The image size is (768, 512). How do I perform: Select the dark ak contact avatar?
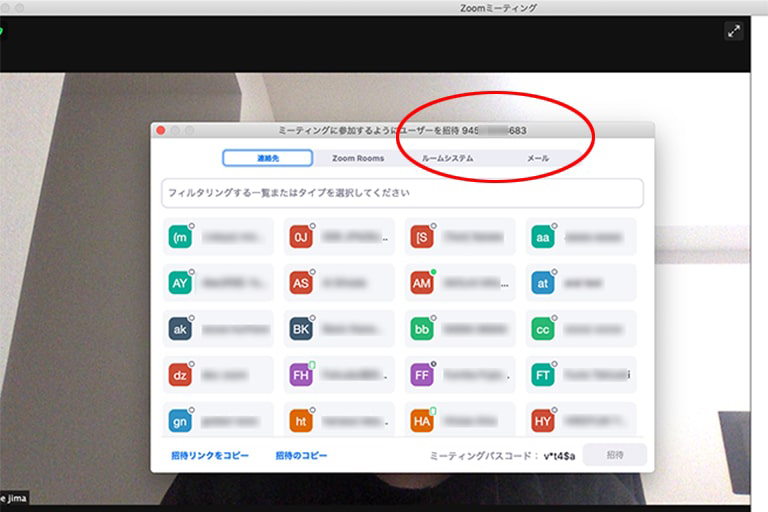point(180,329)
